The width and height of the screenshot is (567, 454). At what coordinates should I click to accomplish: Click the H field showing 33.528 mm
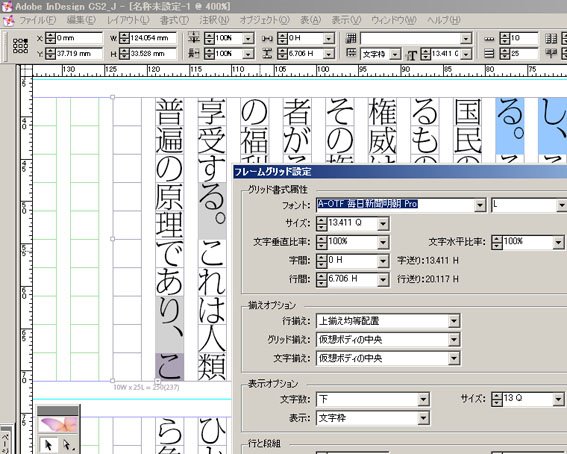coord(153,54)
